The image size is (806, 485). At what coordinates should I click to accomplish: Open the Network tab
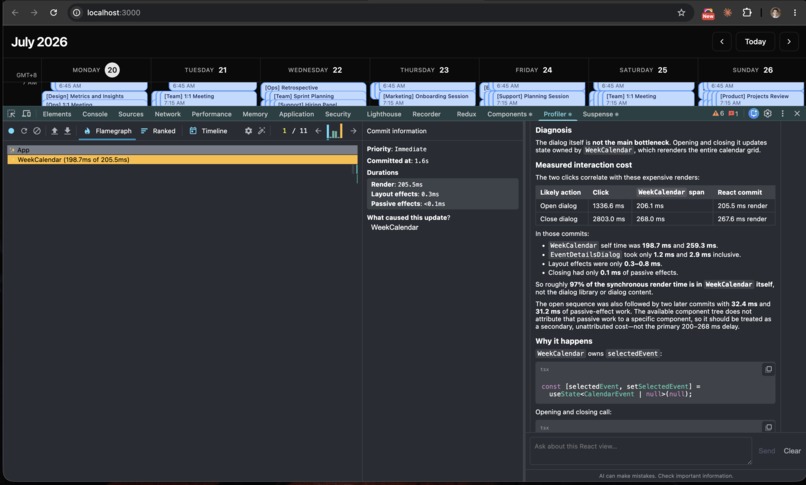point(168,114)
